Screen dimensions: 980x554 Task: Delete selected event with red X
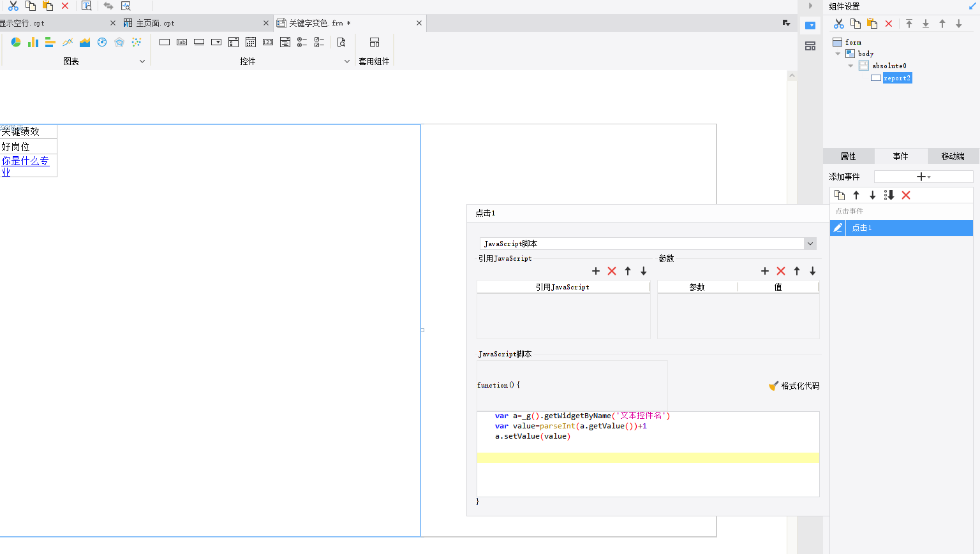[x=906, y=195]
